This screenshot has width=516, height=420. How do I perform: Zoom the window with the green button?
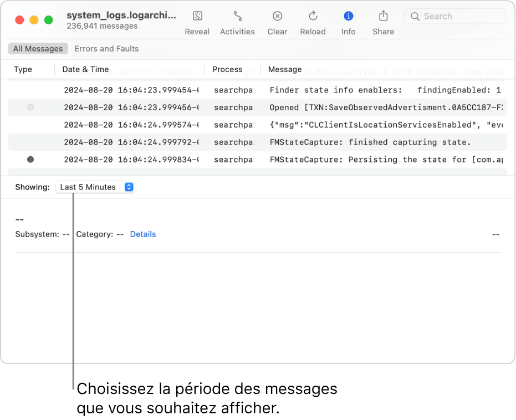[48, 20]
